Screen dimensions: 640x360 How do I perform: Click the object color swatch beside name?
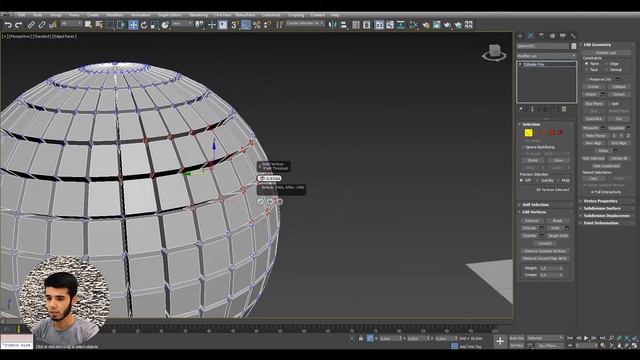[x=573, y=46]
